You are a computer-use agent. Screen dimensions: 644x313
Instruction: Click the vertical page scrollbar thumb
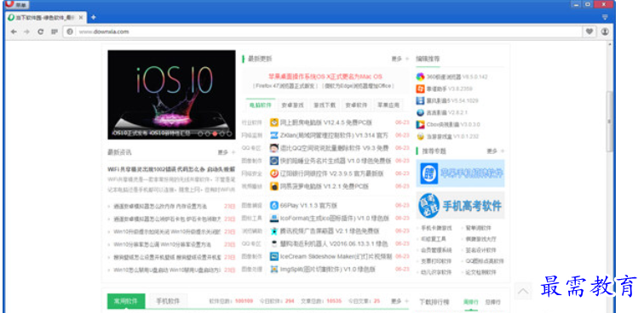pos(610,121)
